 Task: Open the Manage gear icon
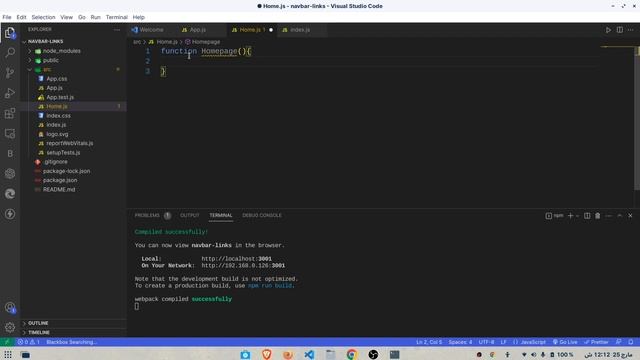10,327
